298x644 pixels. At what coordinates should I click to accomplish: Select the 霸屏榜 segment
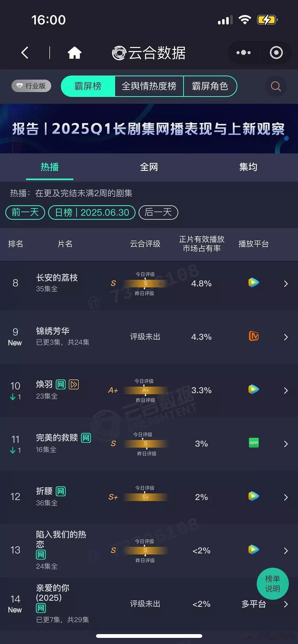pyautogui.click(x=88, y=86)
